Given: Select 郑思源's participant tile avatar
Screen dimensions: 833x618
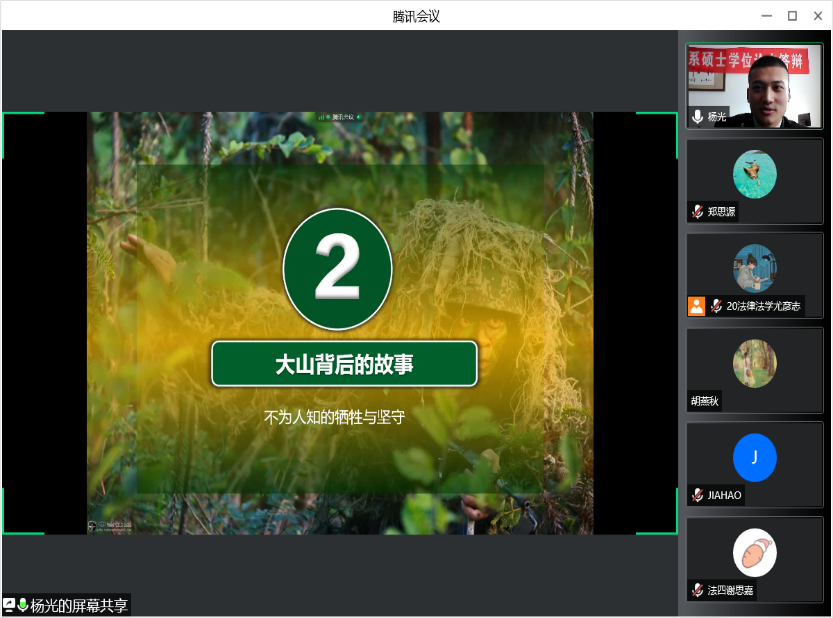Looking at the screenshot, I should 754,174.
